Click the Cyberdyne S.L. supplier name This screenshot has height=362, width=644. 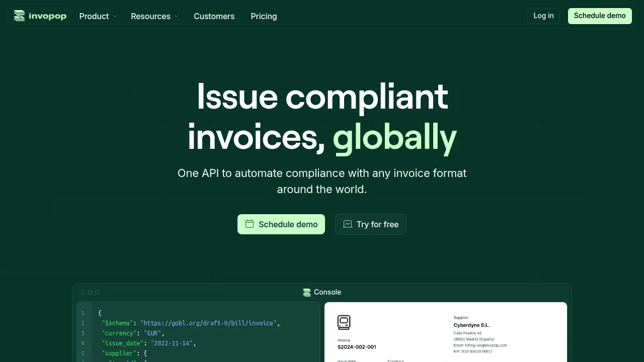coord(471,325)
